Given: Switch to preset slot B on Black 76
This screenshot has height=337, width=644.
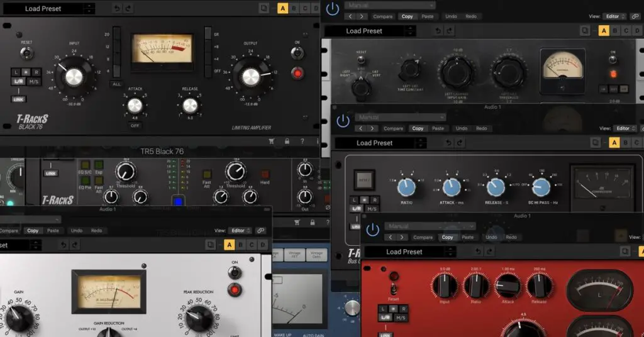Looking at the screenshot, I should pyautogui.click(x=294, y=8).
